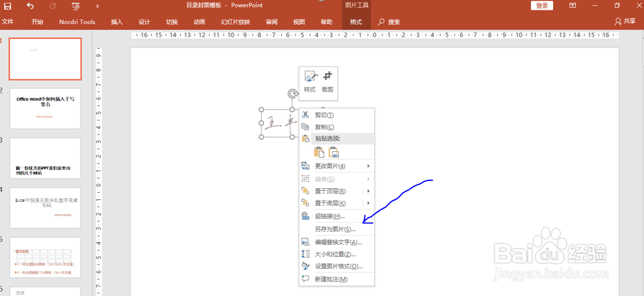Open ribbon display options icon
The width and height of the screenshot is (644, 296).
point(572,5)
